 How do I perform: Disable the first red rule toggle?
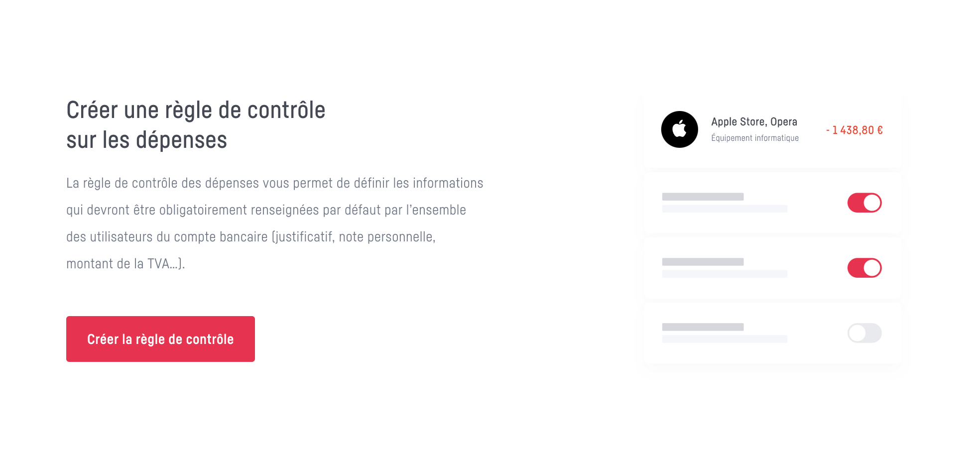point(864,203)
